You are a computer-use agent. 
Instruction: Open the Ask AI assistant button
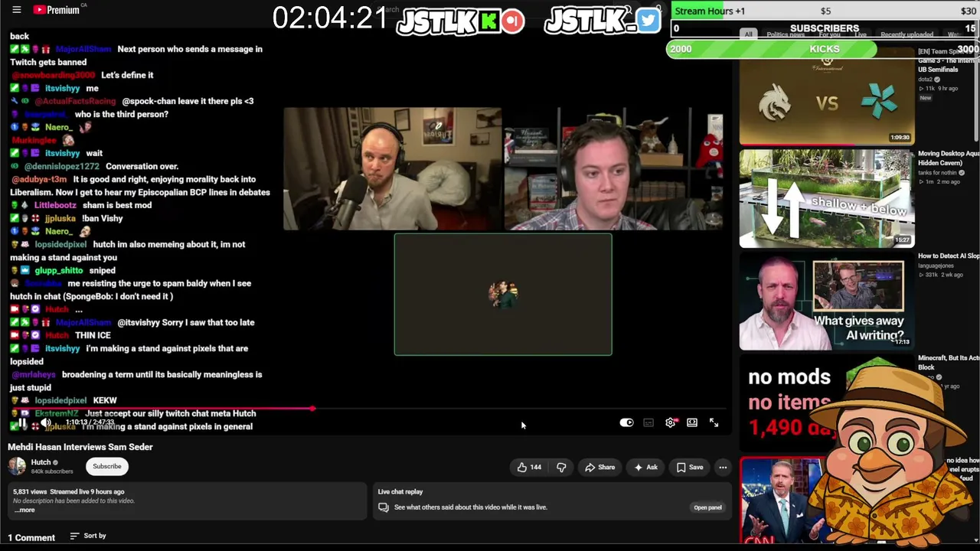[x=645, y=467]
